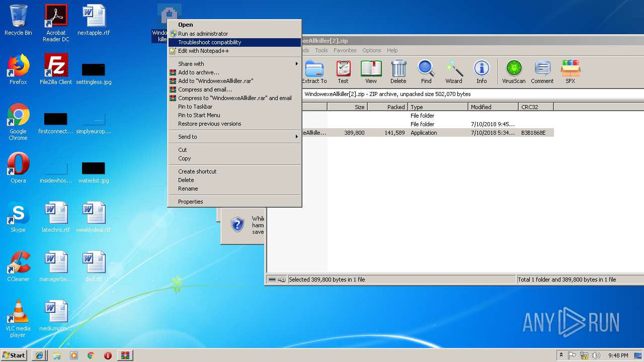This screenshot has width=644, height=362.
Task: Open the Comment tool in WinRAR
Action: pos(542,71)
